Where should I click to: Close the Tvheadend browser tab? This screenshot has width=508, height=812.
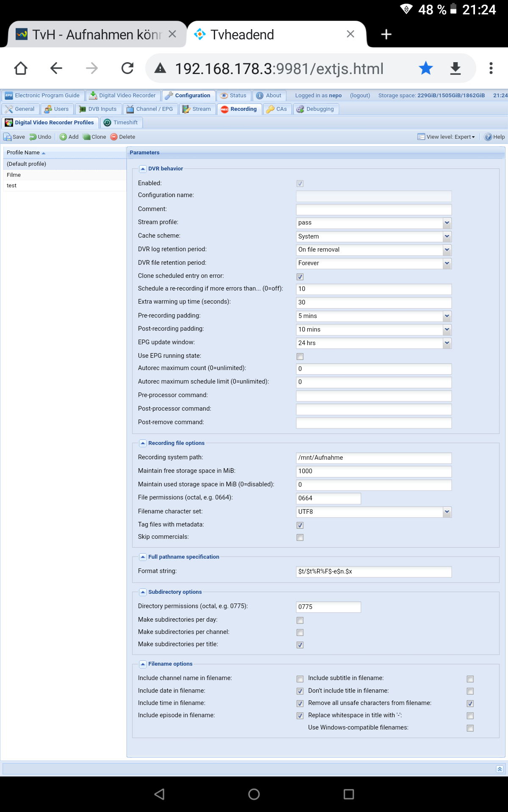(x=351, y=34)
